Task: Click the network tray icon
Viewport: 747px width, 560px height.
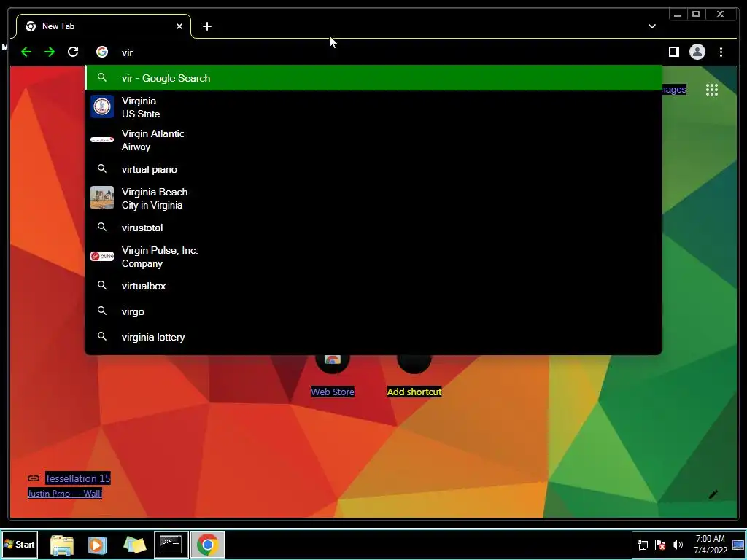Action: click(642, 545)
